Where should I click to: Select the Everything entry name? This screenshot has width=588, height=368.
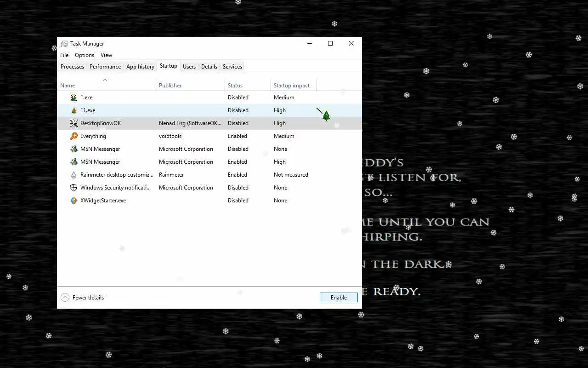coord(93,136)
